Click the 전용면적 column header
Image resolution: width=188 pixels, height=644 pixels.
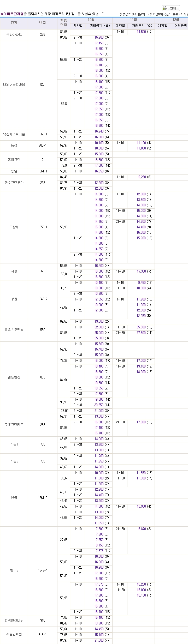coord(64,23)
